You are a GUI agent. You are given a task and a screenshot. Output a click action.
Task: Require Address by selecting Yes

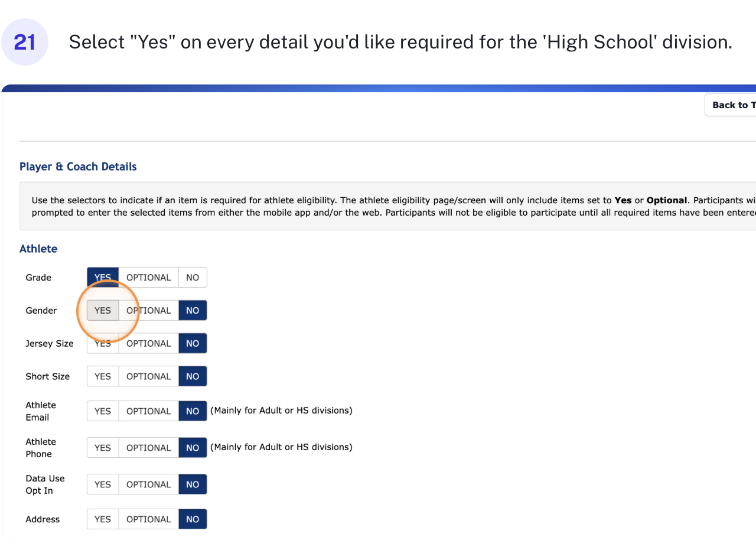[x=103, y=519]
